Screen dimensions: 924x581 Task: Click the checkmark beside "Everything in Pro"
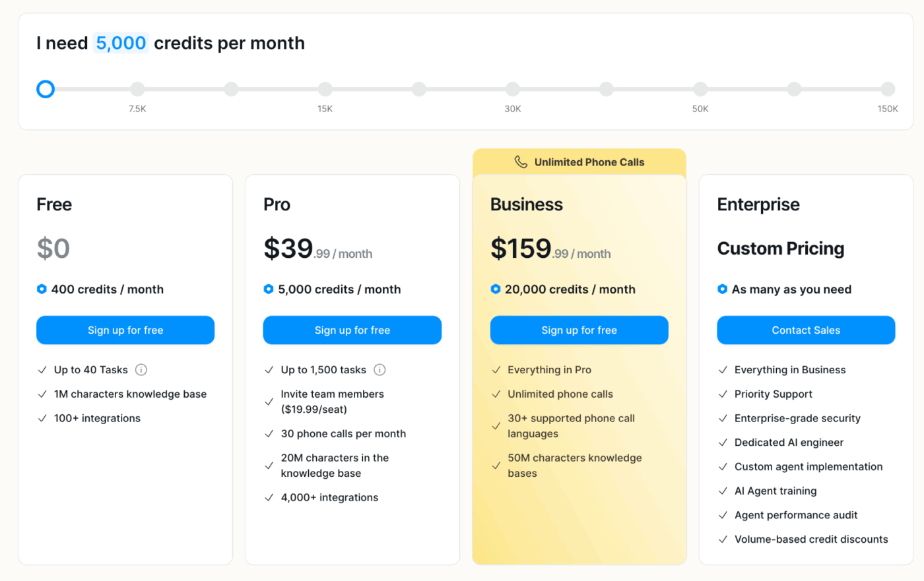coord(495,369)
